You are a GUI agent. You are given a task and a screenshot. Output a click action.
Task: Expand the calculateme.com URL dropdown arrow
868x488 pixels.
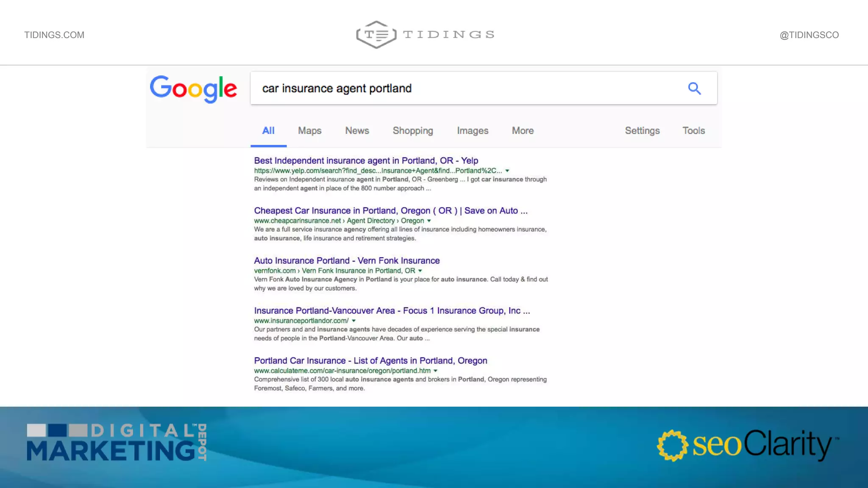[435, 371]
